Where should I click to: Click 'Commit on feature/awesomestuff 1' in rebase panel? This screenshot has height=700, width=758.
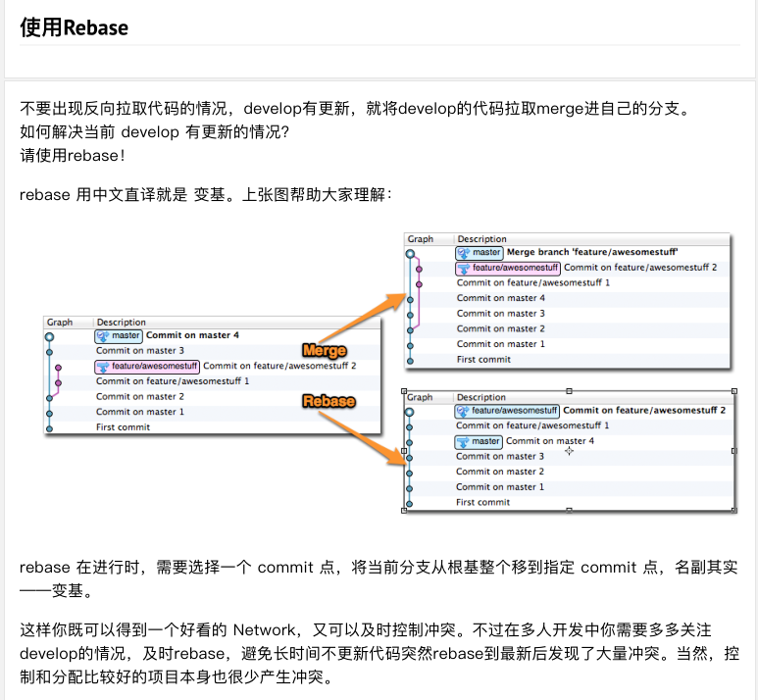pos(532,425)
